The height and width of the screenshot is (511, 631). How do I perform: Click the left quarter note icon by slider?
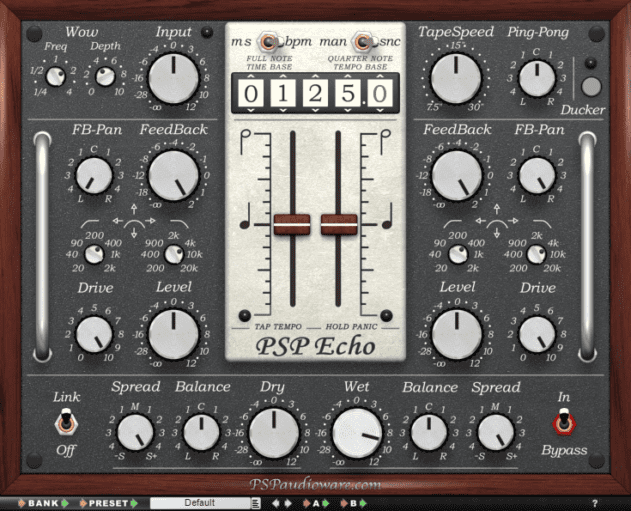245,216
